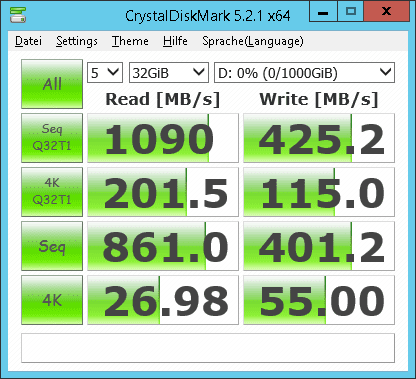Start the 4K Q32T1 test
The image size is (416, 379).
click(x=52, y=192)
